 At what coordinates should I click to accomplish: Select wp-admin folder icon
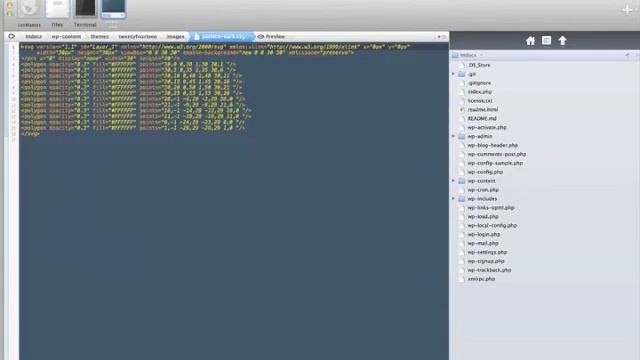tap(462, 136)
